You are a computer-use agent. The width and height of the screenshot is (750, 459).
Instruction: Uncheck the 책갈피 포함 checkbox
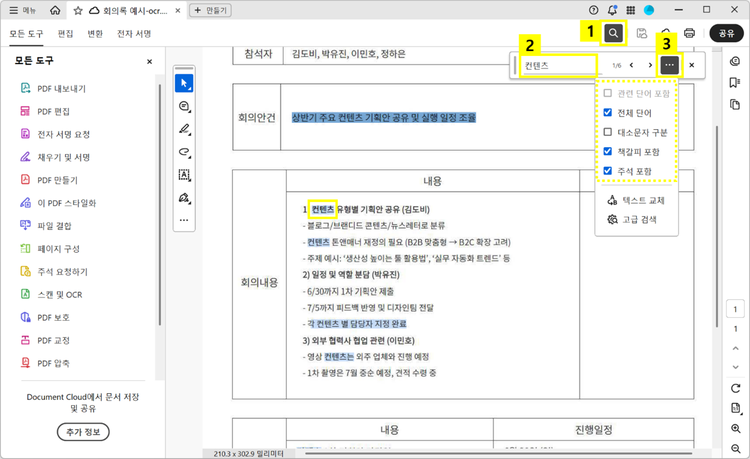pos(607,152)
